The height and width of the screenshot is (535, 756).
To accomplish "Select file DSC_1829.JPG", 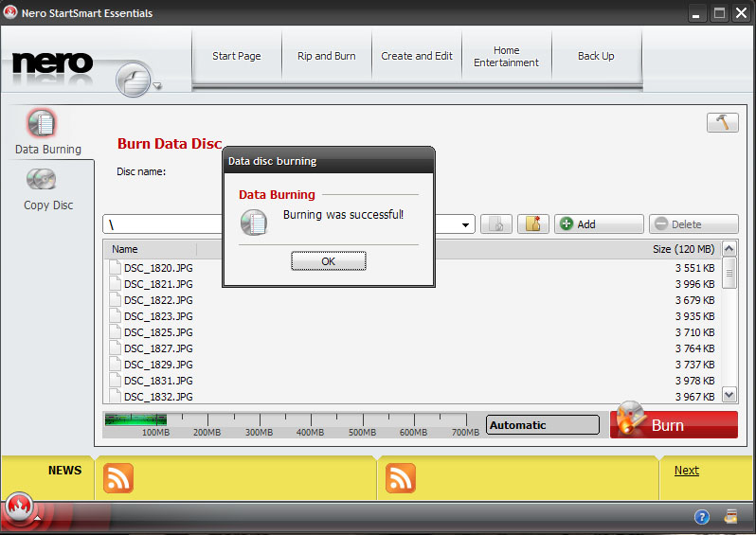I will tap(158, 365).
